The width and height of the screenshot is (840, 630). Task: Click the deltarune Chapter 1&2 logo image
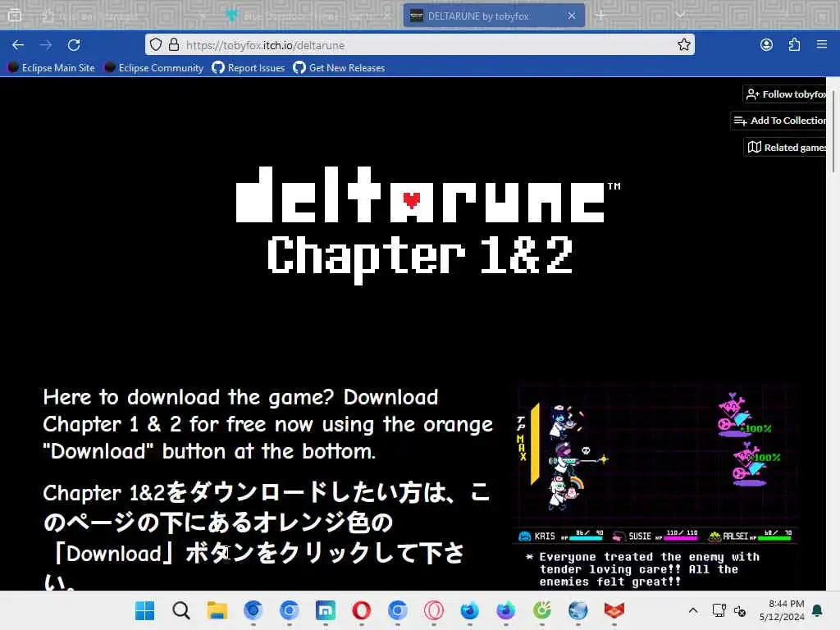point(427,225)
